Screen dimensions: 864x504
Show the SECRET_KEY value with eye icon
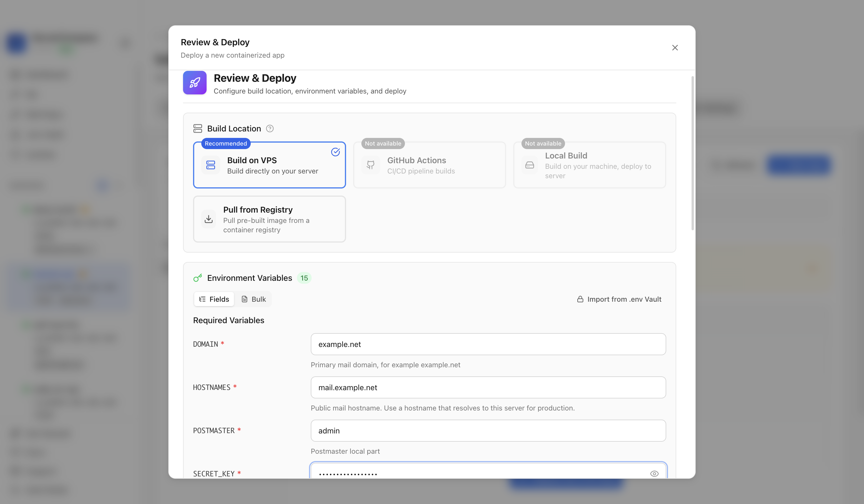coord(654,473)
